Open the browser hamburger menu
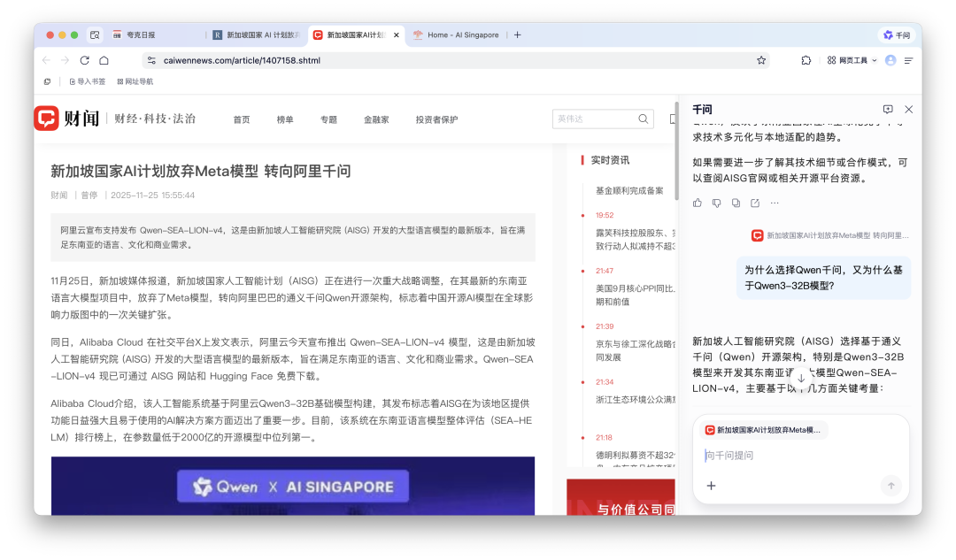This screenshot has height=560, width=956. pos(909,60)
